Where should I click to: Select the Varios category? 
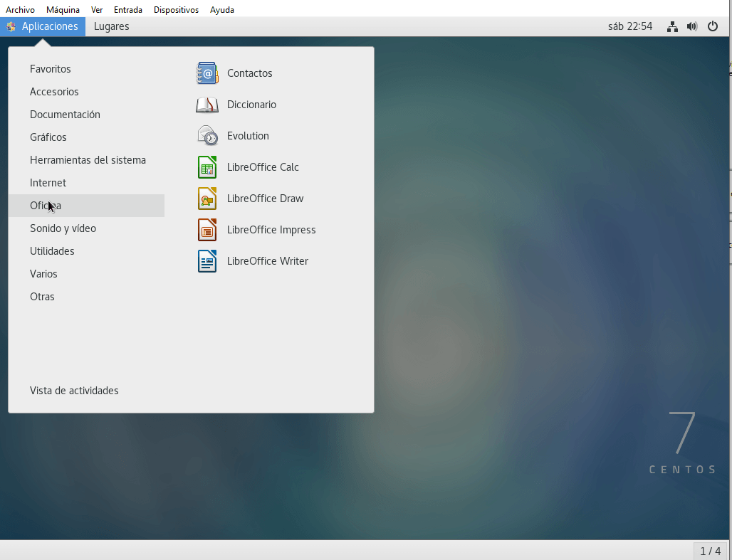click(x=86, y=274)
